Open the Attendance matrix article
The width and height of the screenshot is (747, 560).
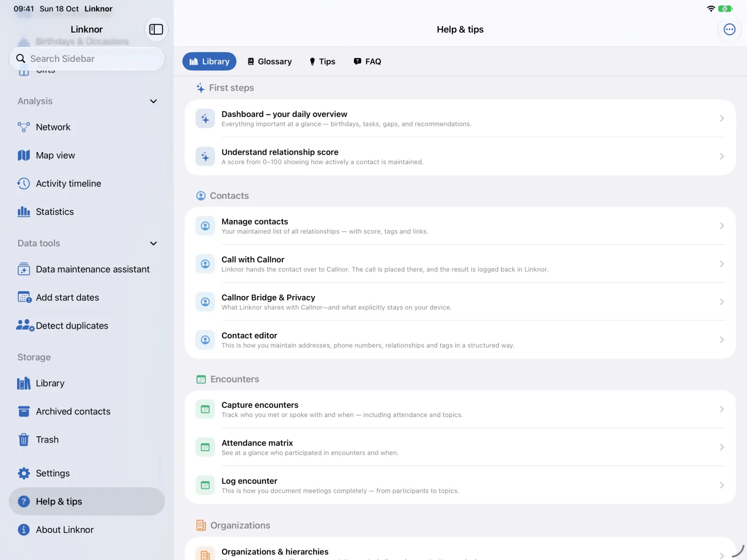tap(460, 447)
